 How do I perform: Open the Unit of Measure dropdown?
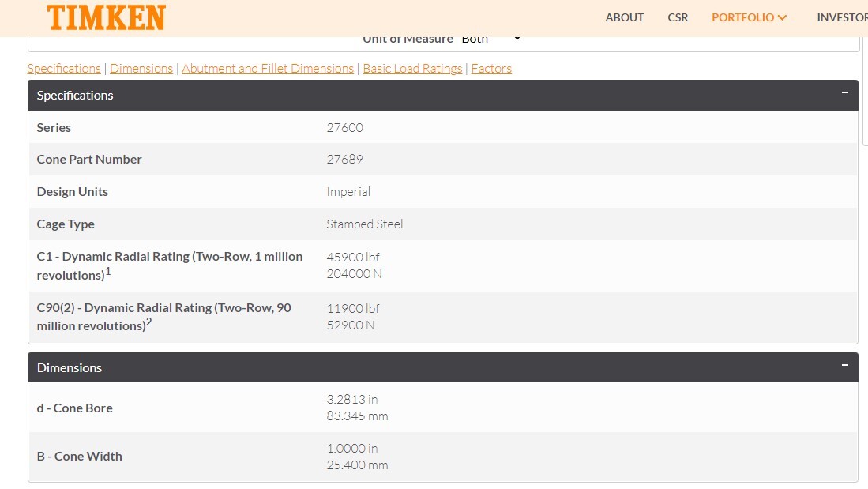coord(490,39)
